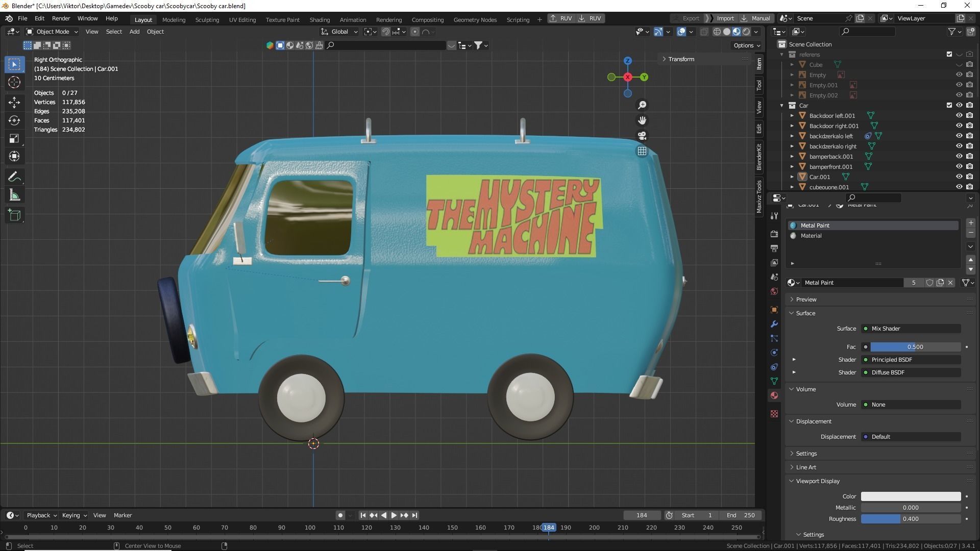Click the viewport zoom magnifier icon
Image resolution: width=980 pixels, height=551 pixels.
642,105
